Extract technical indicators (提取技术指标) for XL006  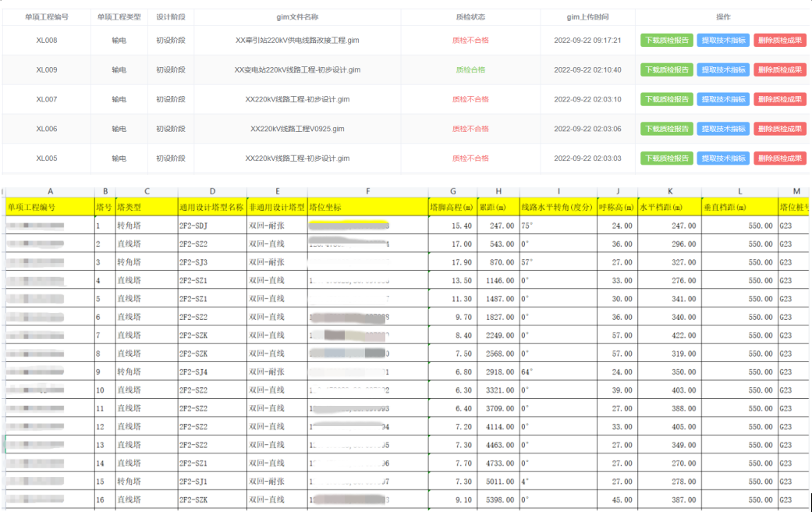pos(723,129)
